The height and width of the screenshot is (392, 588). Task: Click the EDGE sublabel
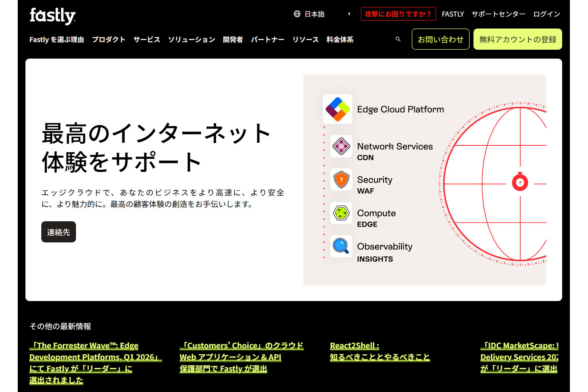click(x=367, y=224)
